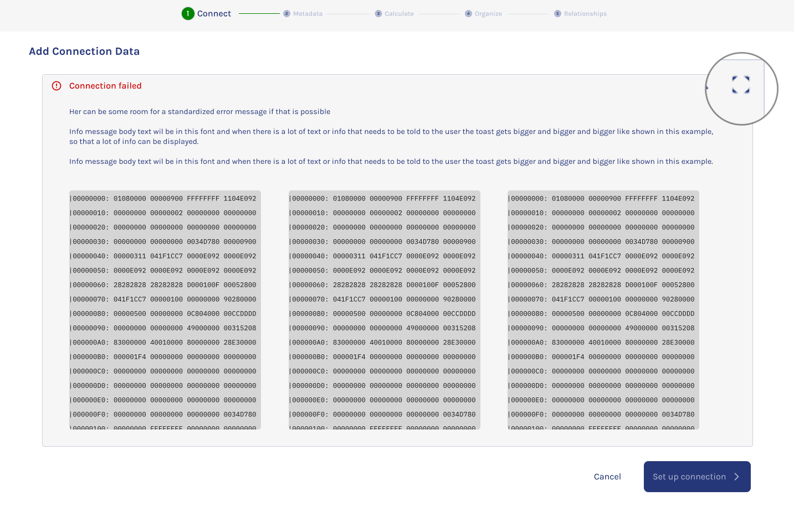Click the right hex dump block
The height and width of the screenshot is (532, 794).
[603, 310]
